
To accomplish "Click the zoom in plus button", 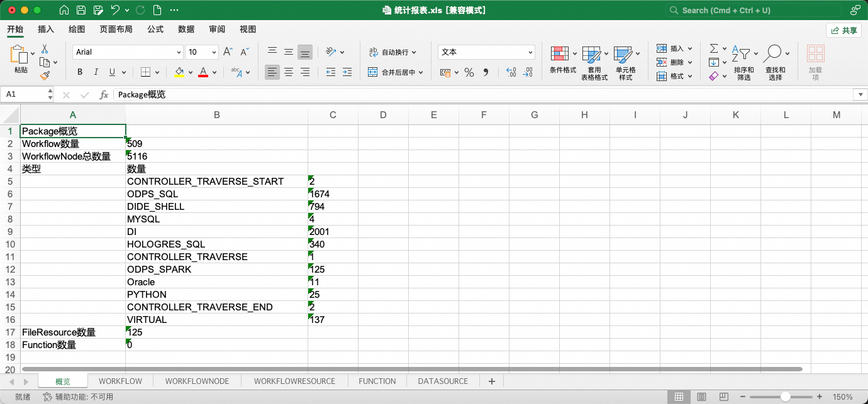I will (x=819, y=397).
